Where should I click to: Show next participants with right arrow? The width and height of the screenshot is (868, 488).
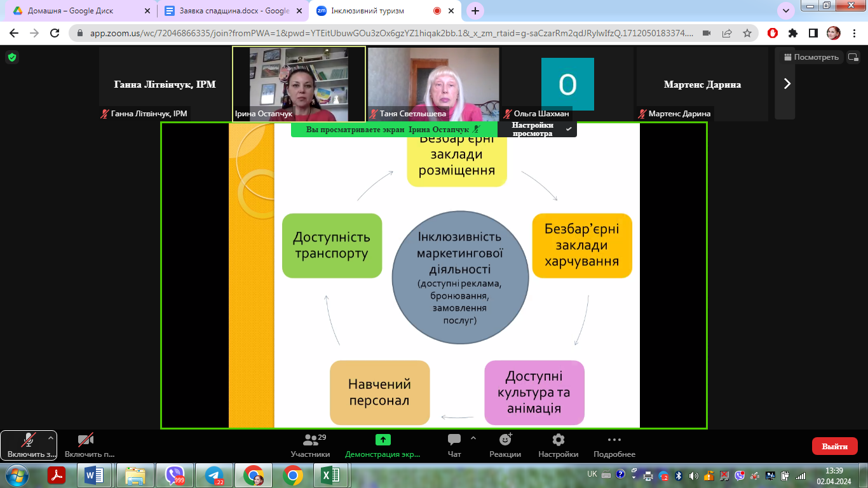pos(787,83)
